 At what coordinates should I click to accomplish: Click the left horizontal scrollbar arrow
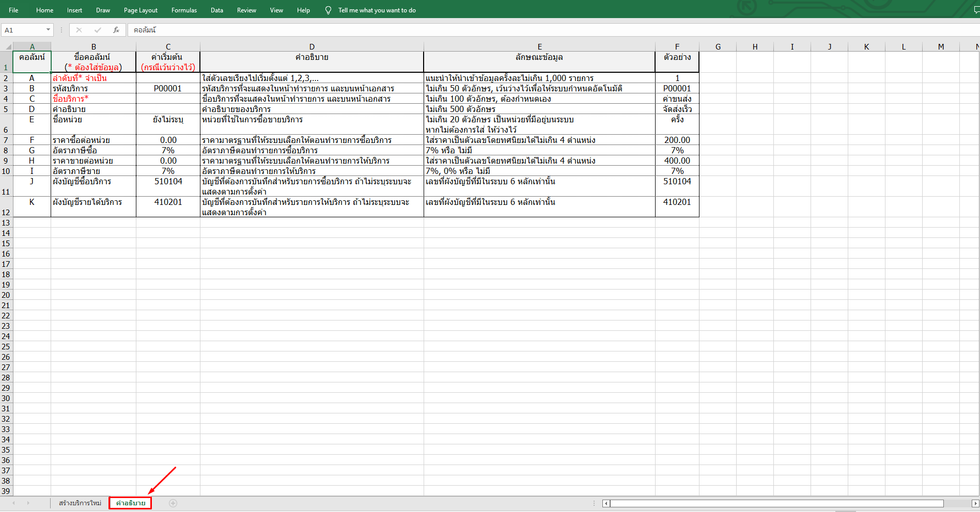(605, 503)
